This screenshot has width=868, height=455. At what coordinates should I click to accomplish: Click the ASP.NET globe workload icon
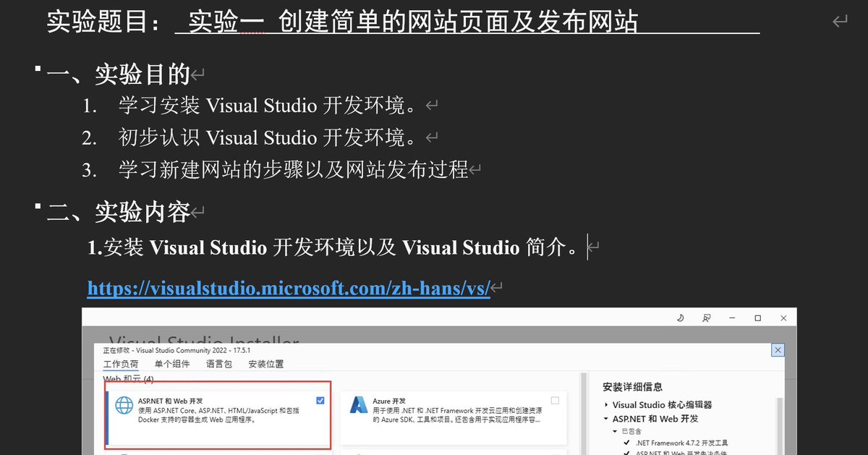pyautogui.click(x=124, y=406)
